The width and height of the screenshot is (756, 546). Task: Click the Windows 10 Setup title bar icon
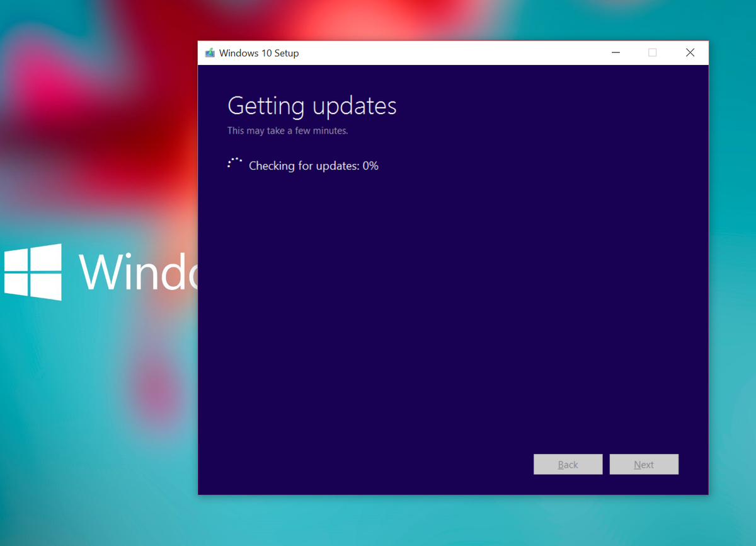210,53
